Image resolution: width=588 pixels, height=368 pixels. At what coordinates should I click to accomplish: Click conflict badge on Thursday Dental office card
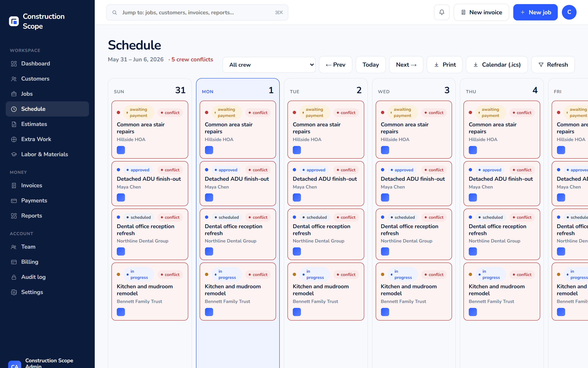(522, 217)
